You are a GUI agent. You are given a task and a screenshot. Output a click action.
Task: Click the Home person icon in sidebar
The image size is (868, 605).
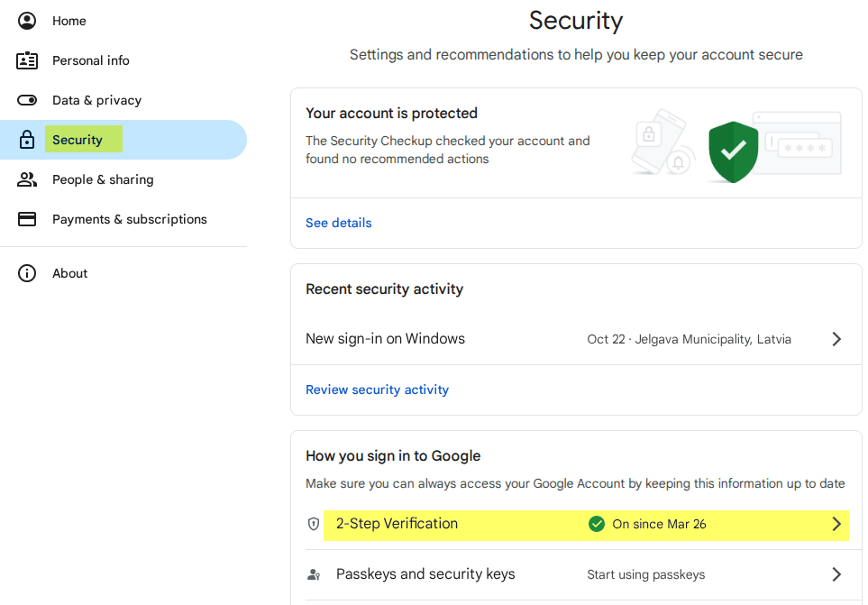point(27,21)
